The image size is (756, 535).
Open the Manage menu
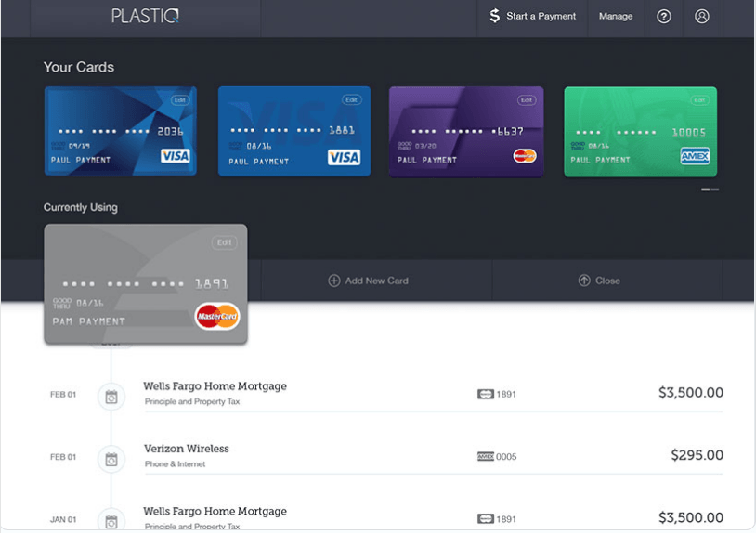(x=616, y=17)
